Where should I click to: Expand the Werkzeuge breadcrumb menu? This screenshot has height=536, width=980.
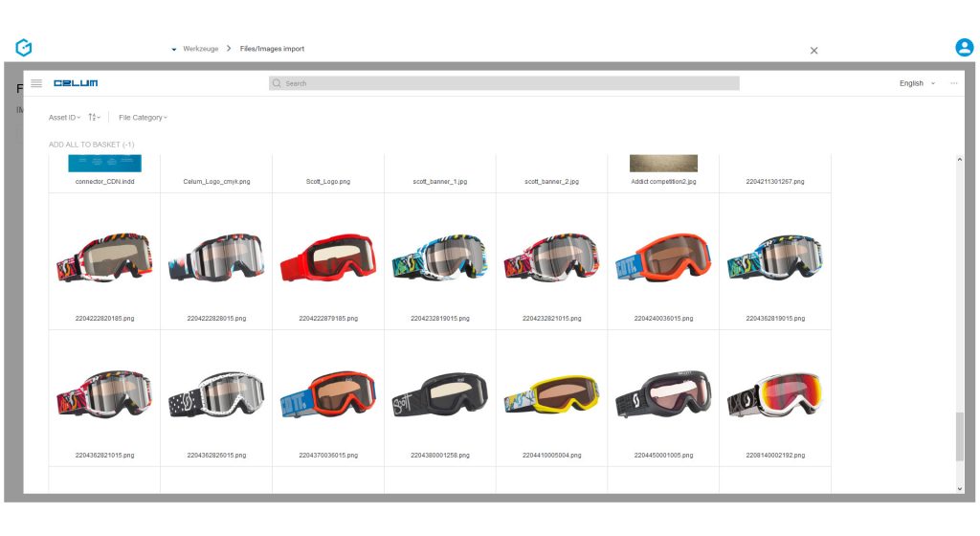pos(195,49)
